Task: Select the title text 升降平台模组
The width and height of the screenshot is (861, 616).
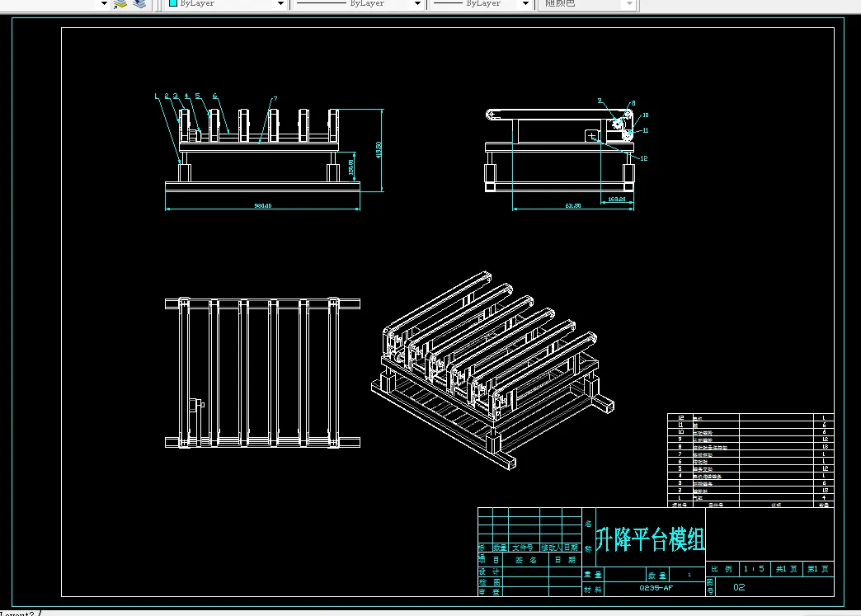Action: pyautogui.click(x=650, y=539)
